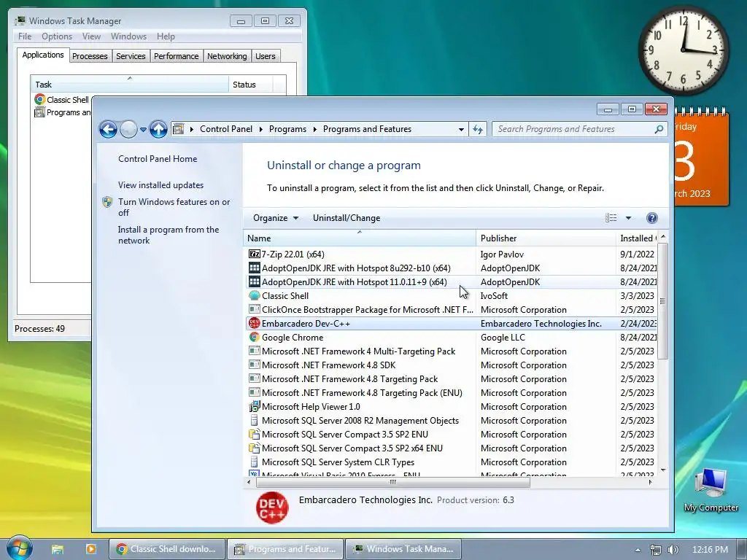Click the volume speaker tray icon

[x=673, y=550]
